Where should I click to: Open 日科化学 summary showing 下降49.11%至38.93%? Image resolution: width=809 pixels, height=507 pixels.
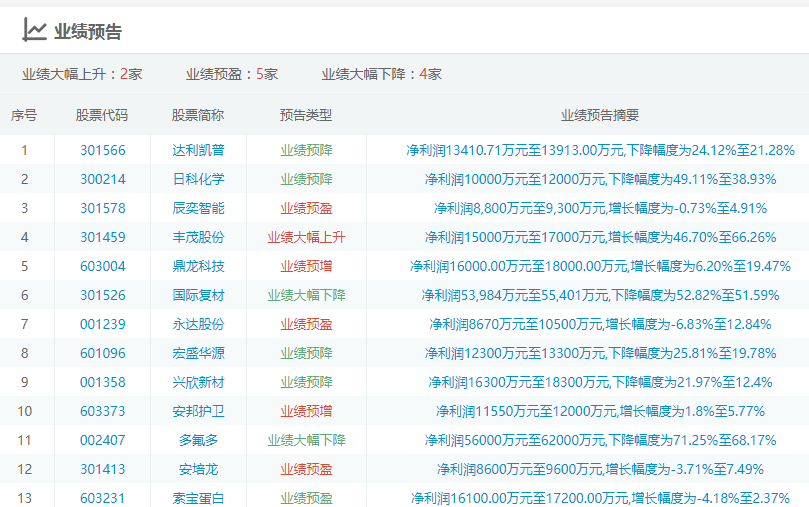click(x=600, y=179)
